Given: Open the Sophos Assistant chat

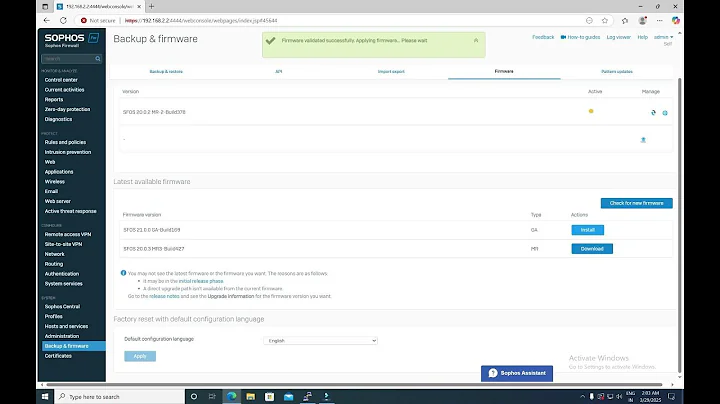Looking at the screenshot, I should click(x=517, y=373).
